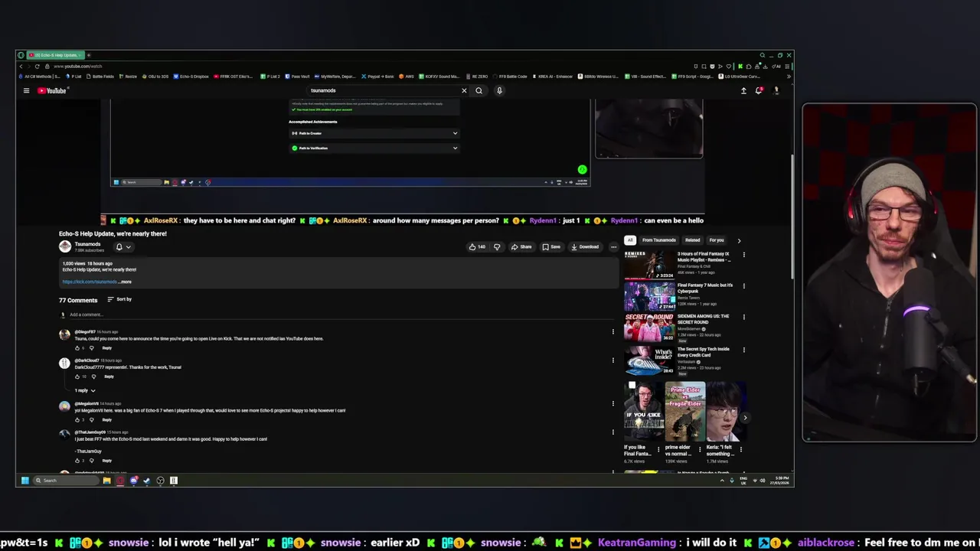The width and height of the screenshot is (980, 551).
Task: Show next Shorts with right arrow
Action: 744,418
